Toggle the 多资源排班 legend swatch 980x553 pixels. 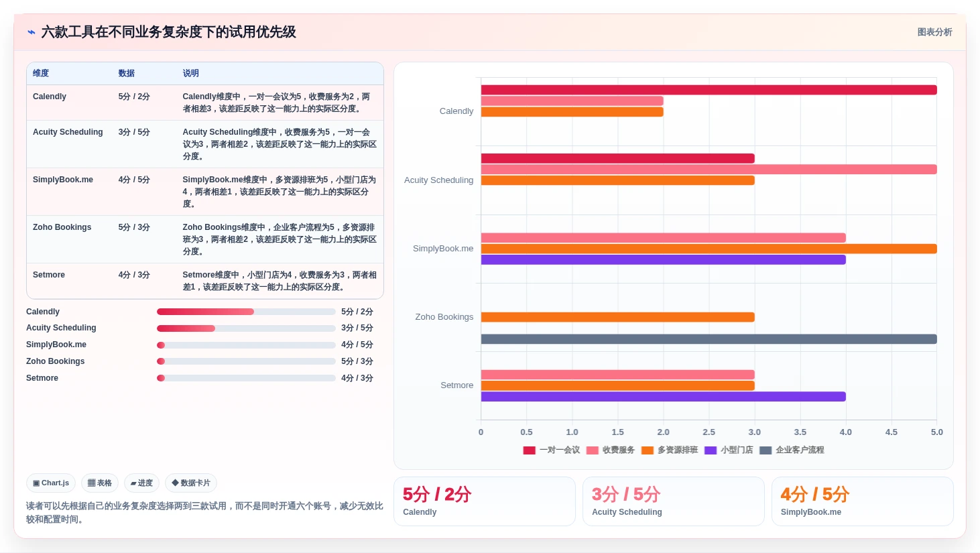(648, 450)
